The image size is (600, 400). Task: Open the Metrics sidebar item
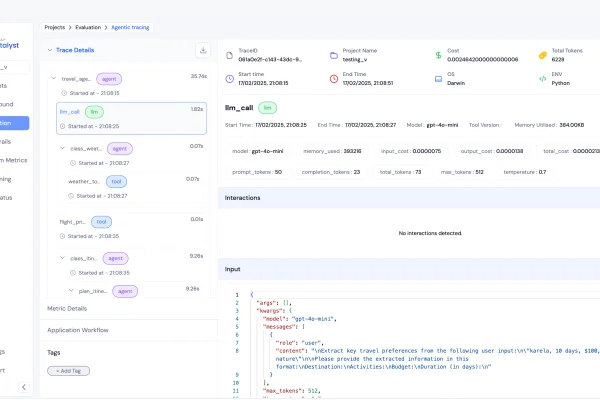click(x=14, y=160)
